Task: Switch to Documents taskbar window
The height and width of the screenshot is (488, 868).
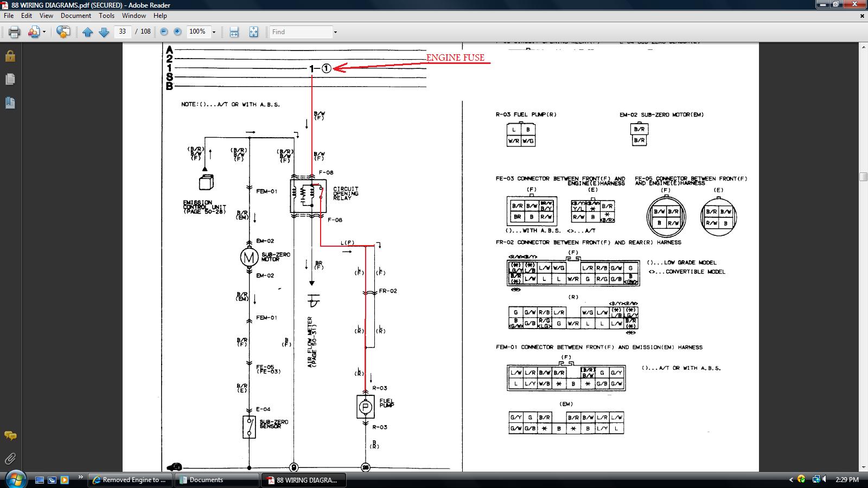Action: coord(217,480)
